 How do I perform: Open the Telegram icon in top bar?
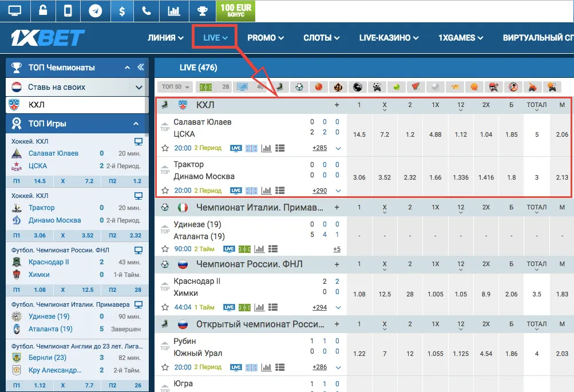click(95, 11)
